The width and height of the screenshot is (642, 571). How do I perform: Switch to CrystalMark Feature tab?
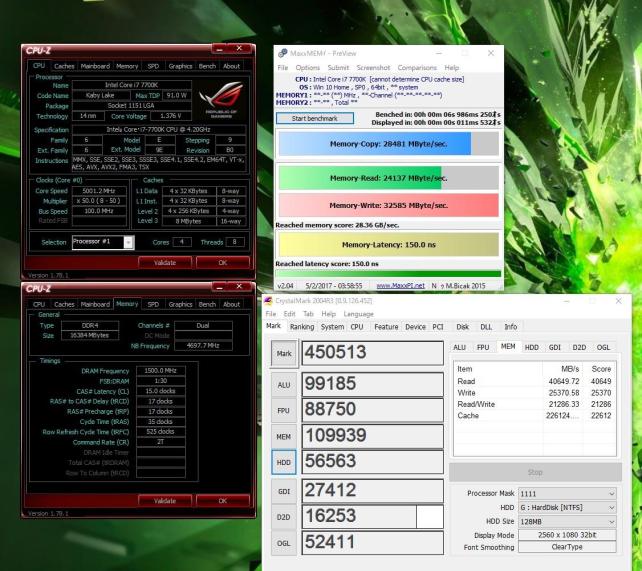386,327
